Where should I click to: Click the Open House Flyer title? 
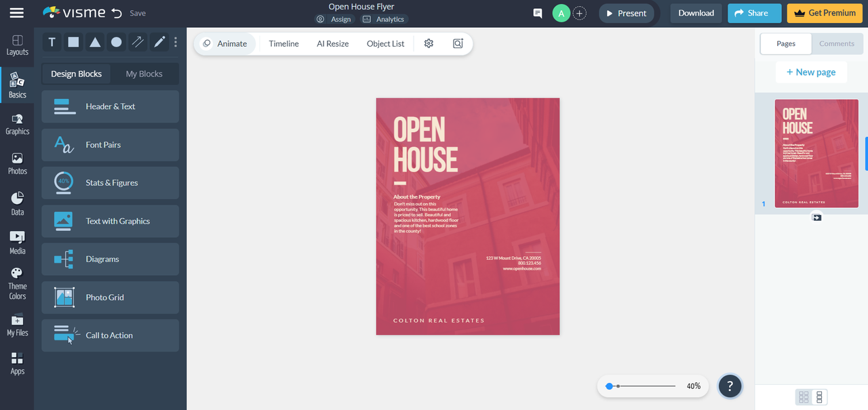point(361,7)
